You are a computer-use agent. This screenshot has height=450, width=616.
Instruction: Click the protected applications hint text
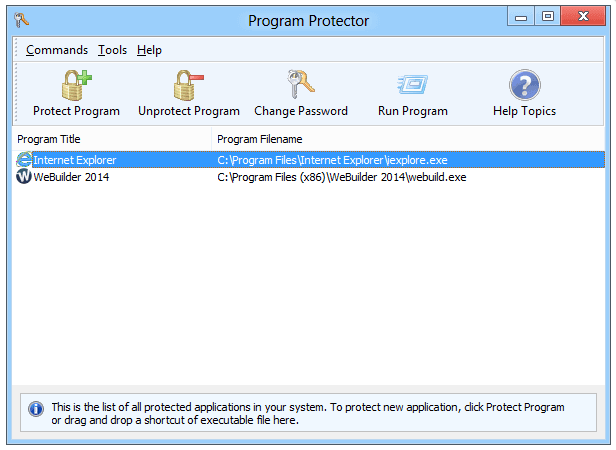point(308,413)
